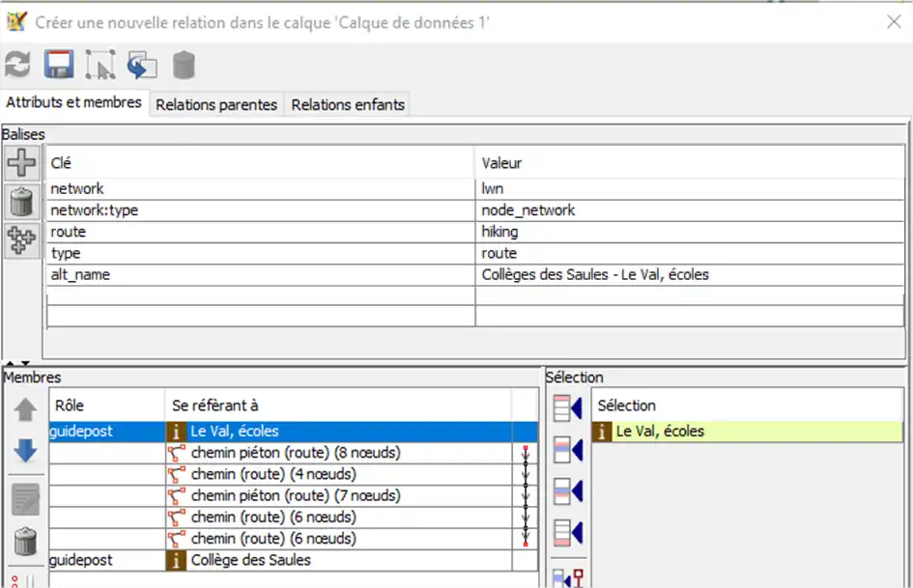Click the blue floppy disk save icon

[59, 66]
